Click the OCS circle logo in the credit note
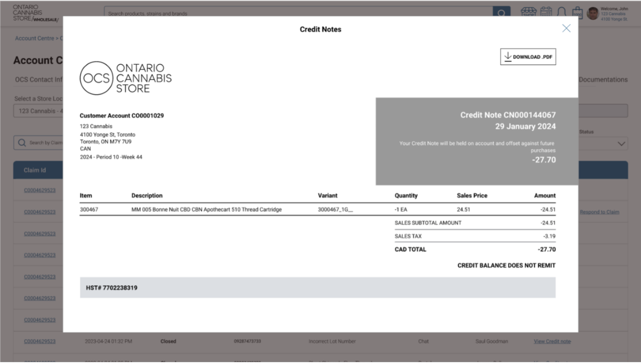 pos(96,78)
